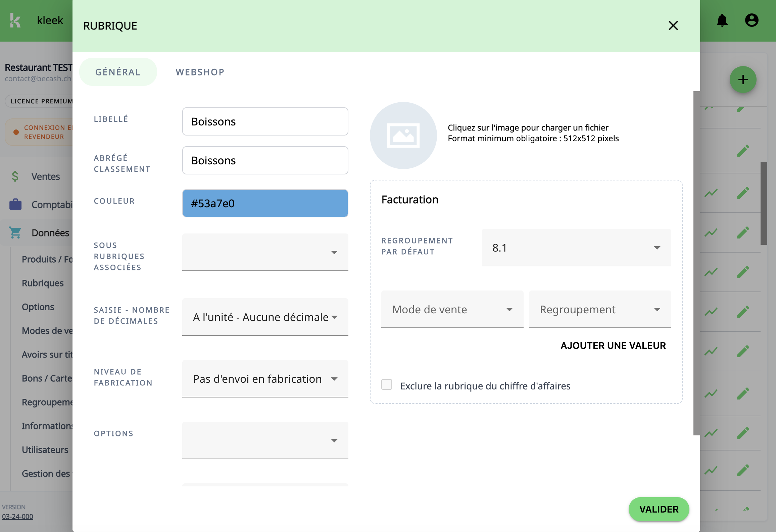Open Sous rubriques associées dropdown

(265, 252)
